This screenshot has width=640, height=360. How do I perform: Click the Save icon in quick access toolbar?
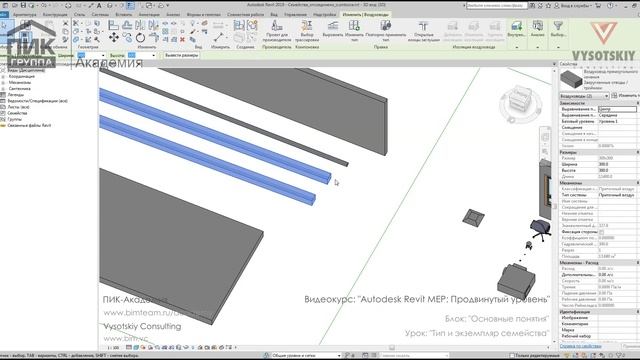(23, 5)
